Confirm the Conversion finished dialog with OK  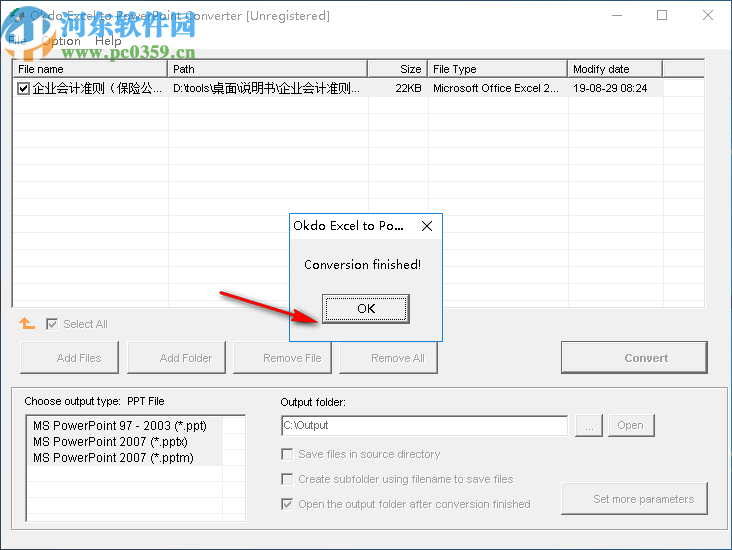[x=366, y=309]
